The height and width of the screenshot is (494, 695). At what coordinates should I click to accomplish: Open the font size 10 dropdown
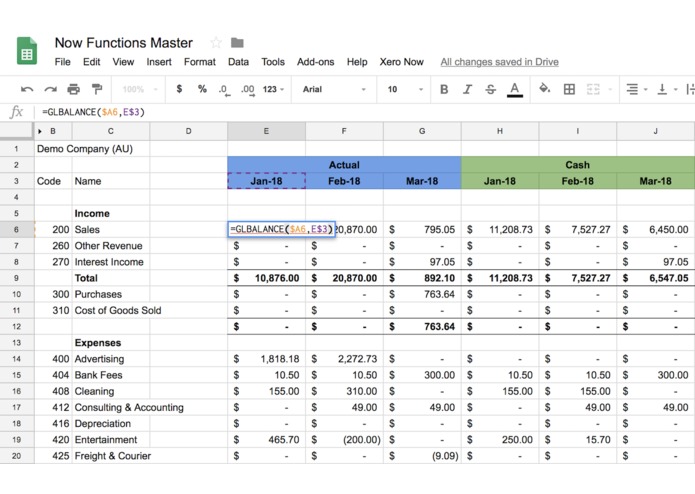(405, 89)
